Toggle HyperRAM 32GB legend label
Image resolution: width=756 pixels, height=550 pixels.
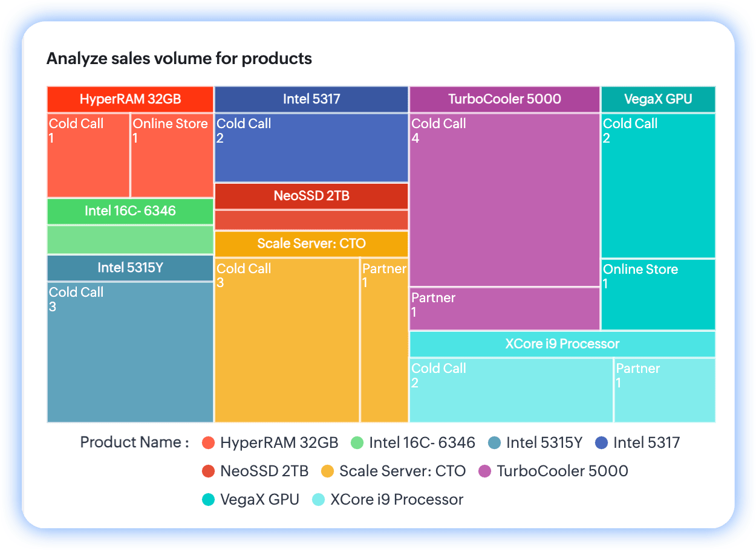click(x=279, y=443)
